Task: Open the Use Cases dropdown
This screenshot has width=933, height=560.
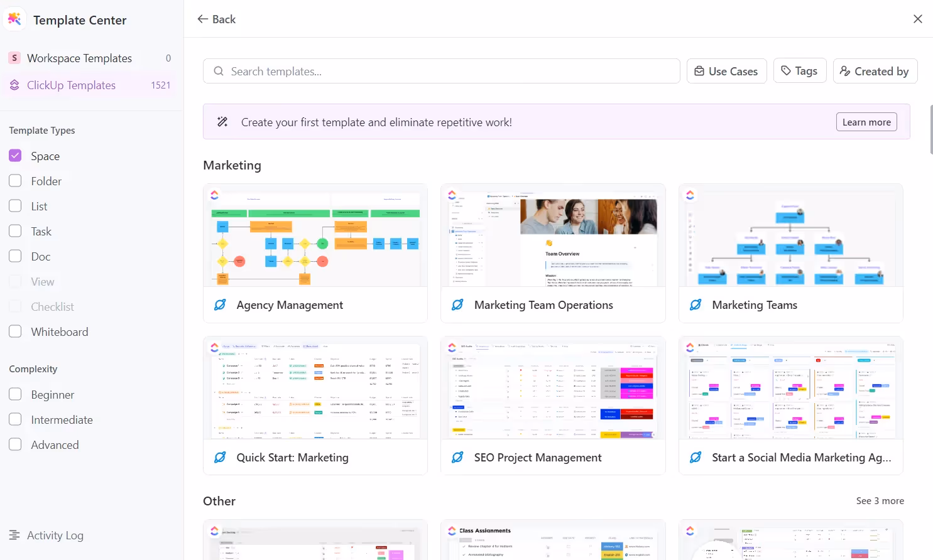Action: click(726, 71)
